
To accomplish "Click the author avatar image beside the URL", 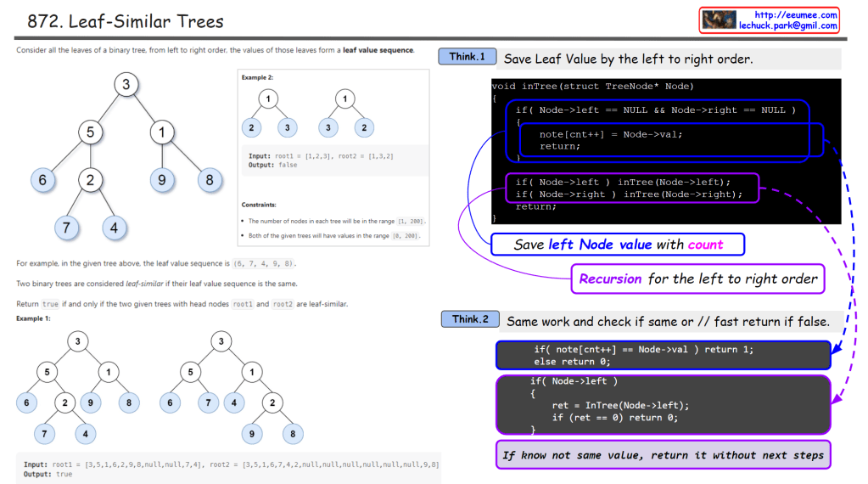I will click(x=719, y=20).
